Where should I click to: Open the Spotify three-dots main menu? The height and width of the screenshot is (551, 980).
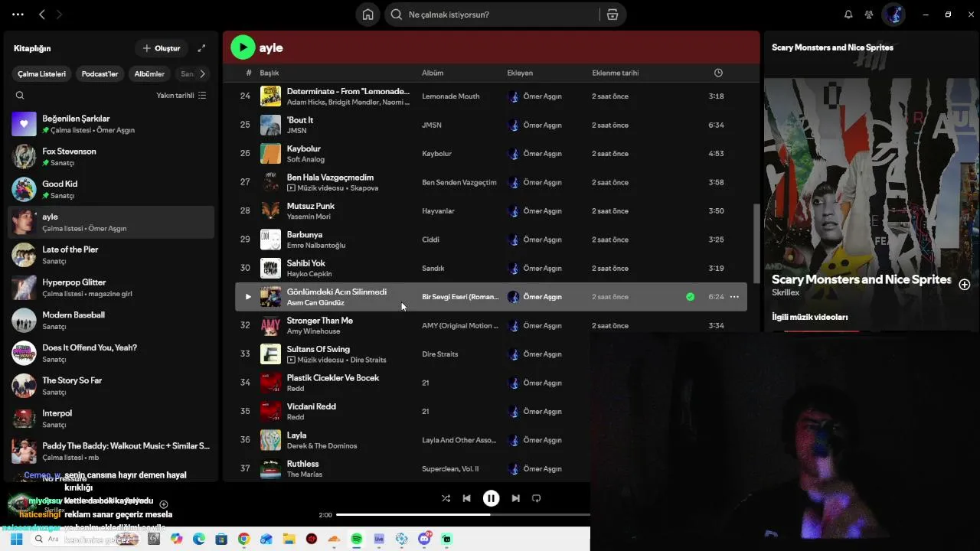point(18,15)
